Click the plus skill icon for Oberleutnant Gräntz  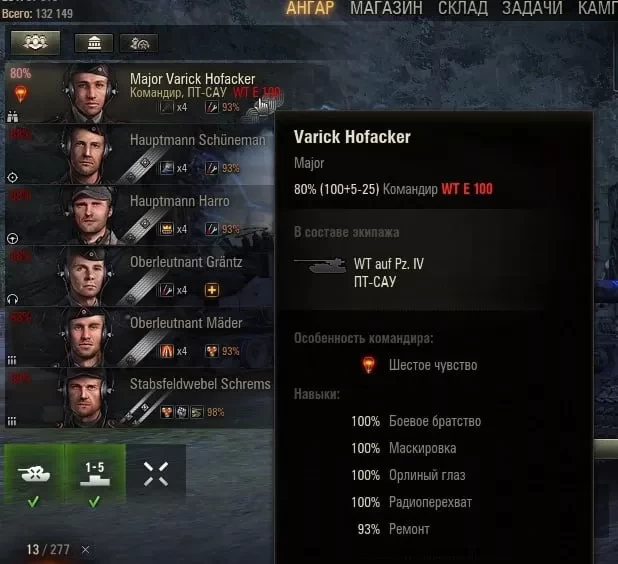pos(212,290)
